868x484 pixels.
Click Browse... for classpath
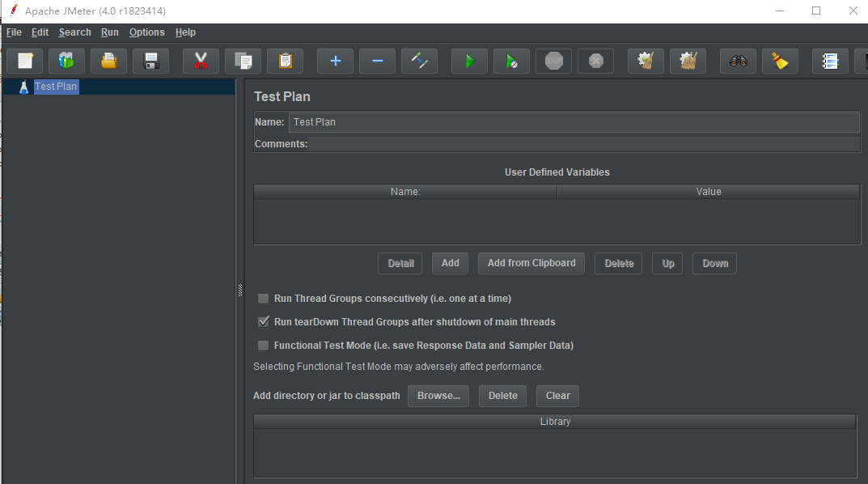[438, 396]
